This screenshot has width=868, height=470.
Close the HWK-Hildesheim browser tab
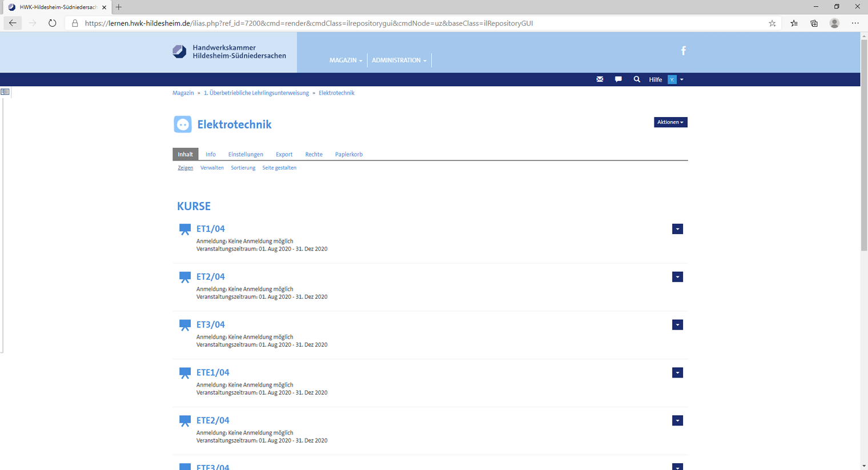coord(104,7)
